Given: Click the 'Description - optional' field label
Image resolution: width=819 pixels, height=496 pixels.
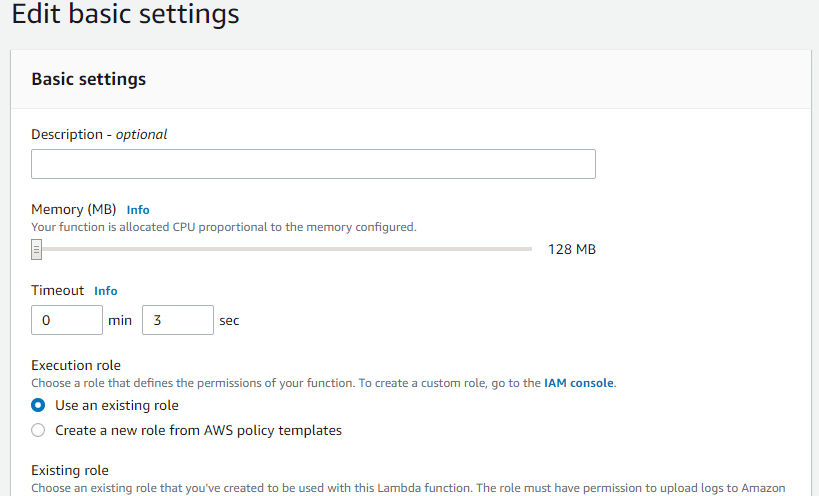Looking at the screenshot, I should point(99,135).
